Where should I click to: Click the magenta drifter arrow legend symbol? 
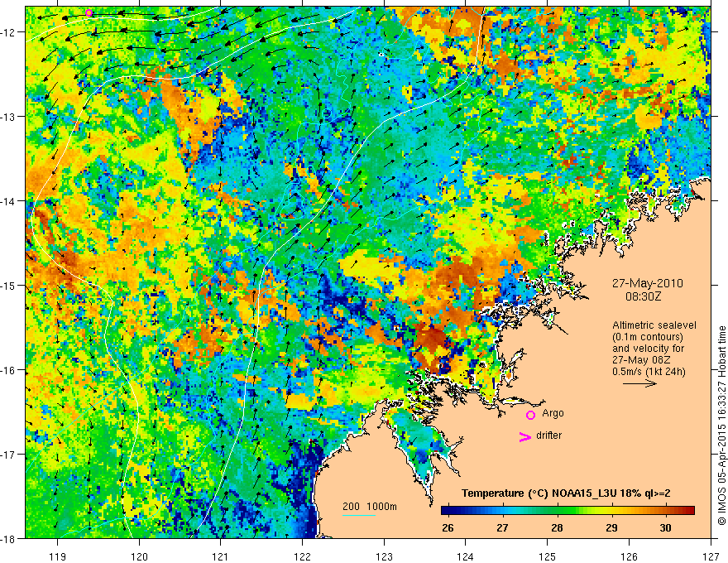point(525,436)
